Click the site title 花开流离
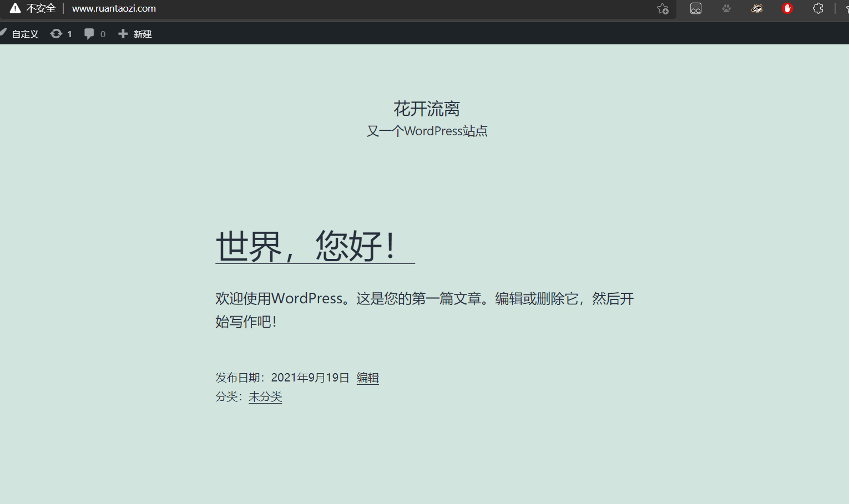Screen dimensions: 849x504 426,108
